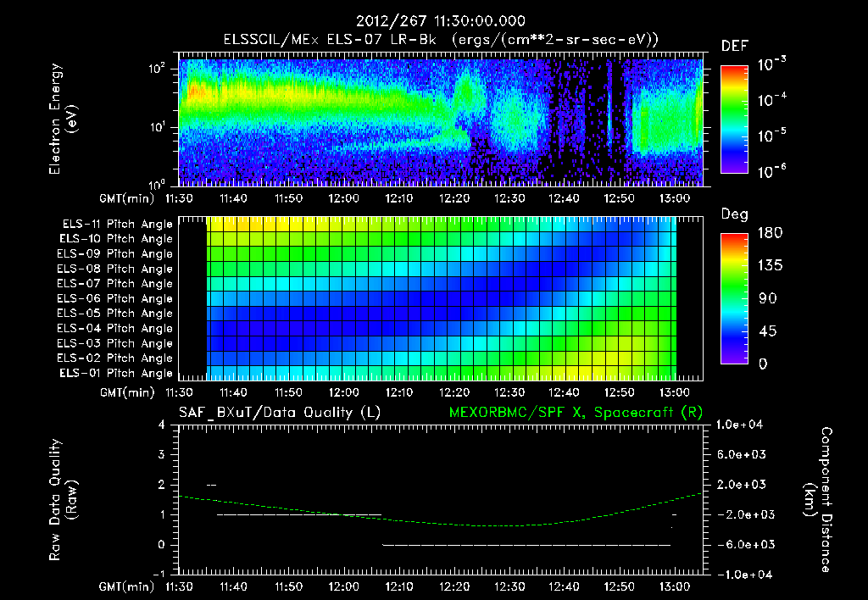868x600 pixels.
Task: Click the DEF color scale bar
Action: coord(734,119)
